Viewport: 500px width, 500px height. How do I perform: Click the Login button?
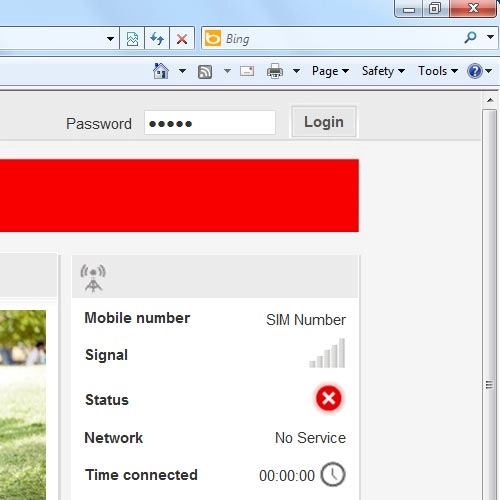tap(324, 122)
